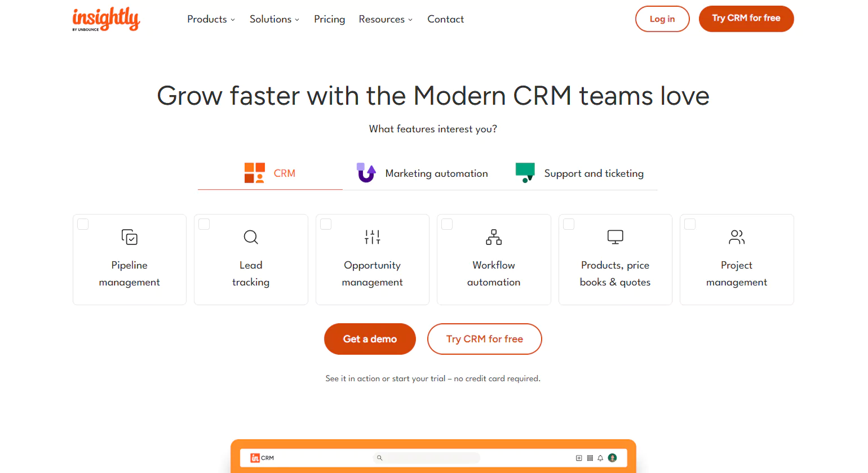Click the Insightly logo

(x=106, y=19)
